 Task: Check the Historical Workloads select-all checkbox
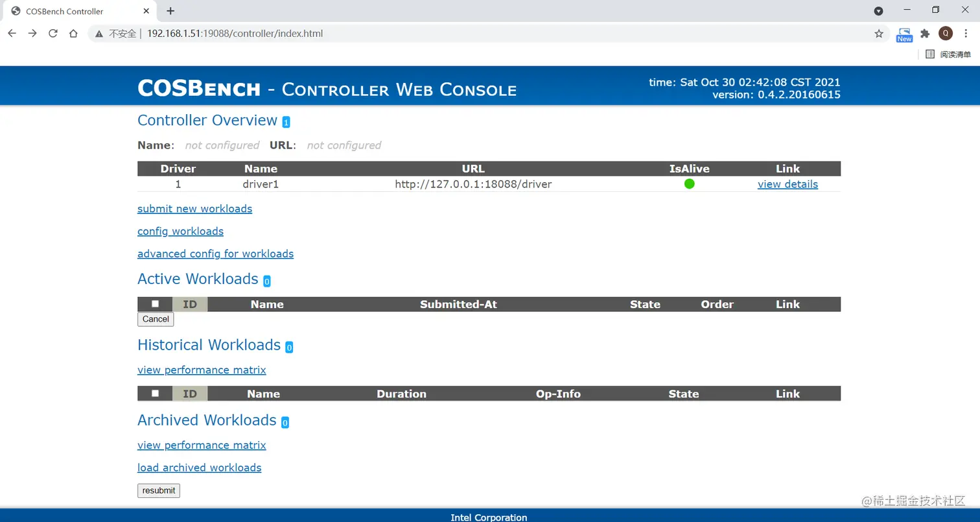click(155, 393)
